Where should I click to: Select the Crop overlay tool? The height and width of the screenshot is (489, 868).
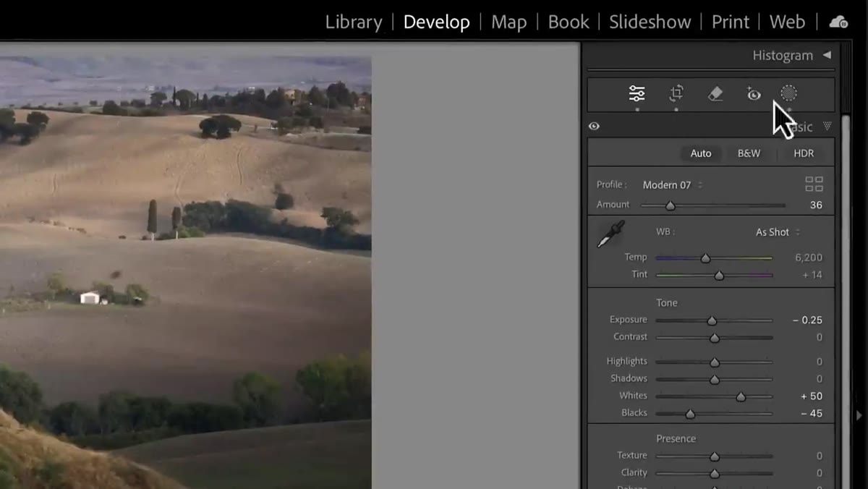click(676, 93)
